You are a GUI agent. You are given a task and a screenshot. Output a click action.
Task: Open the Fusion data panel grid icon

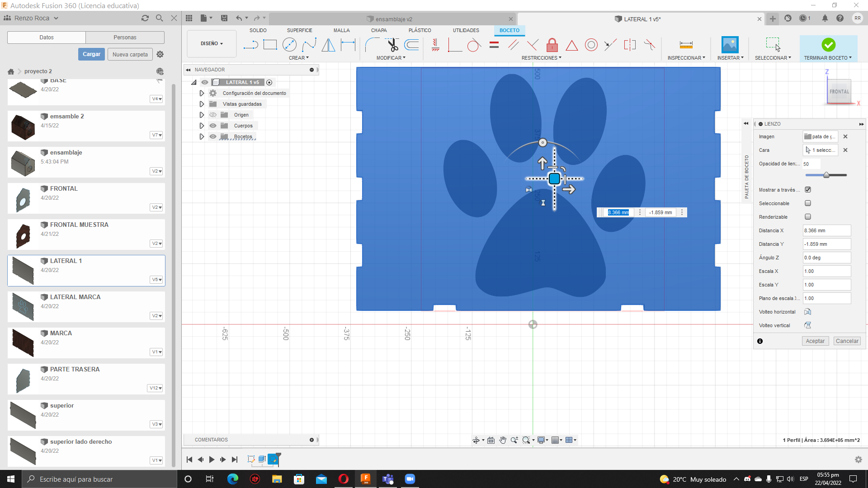tap(189, 18)
